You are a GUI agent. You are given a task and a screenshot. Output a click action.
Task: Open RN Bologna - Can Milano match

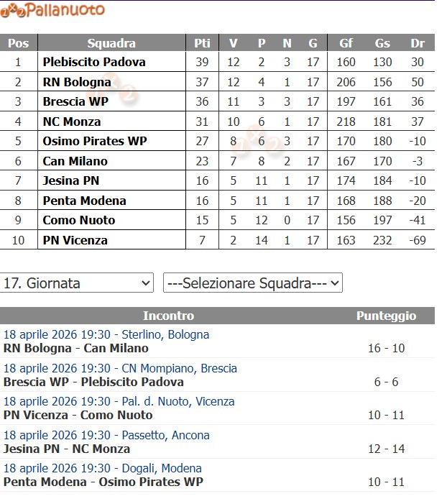tap(75, 349)
